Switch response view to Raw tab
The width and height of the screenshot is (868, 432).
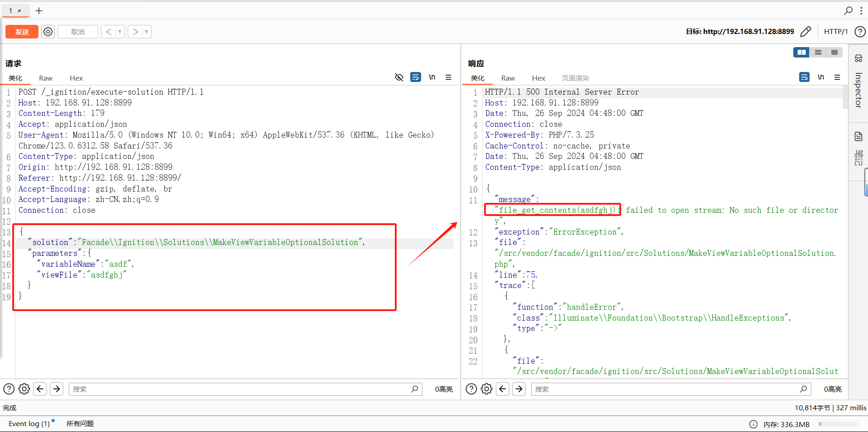pos(508,78)
